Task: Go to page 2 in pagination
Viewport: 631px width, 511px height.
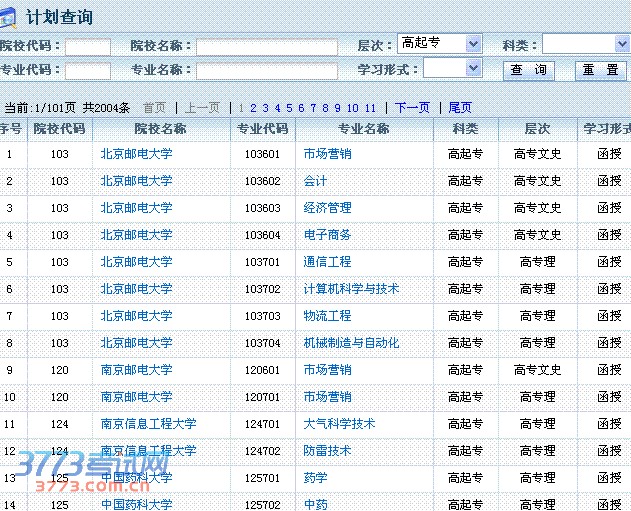Action: [x=253, y=108]
